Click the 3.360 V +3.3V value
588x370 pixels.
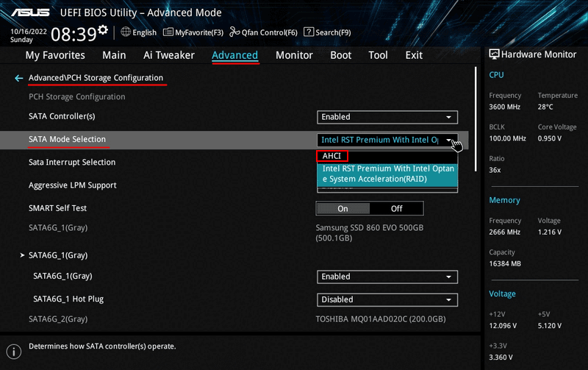[501, 357]
